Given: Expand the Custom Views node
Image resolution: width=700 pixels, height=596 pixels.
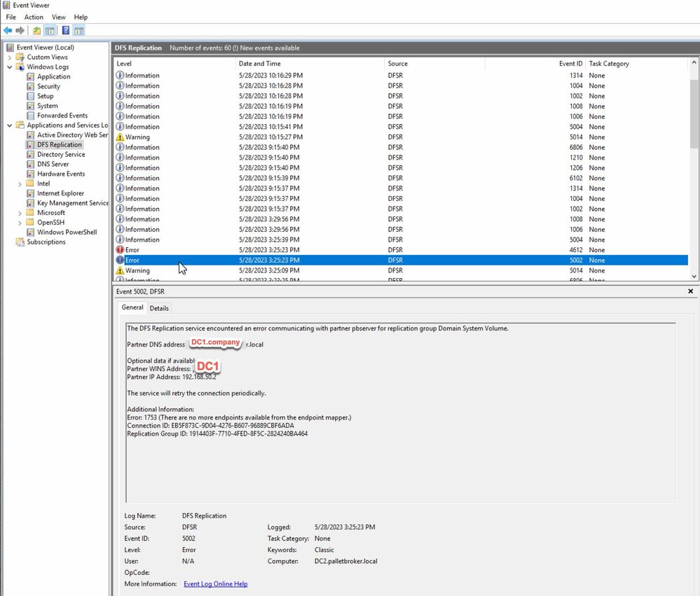Looking at the screenshot, I should point(9,57).
